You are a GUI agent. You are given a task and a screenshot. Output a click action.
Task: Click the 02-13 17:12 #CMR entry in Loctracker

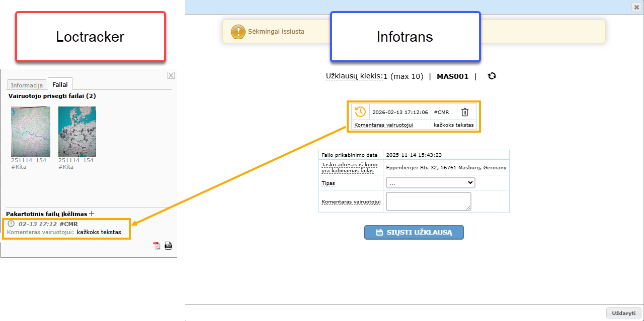pos(48,224)
